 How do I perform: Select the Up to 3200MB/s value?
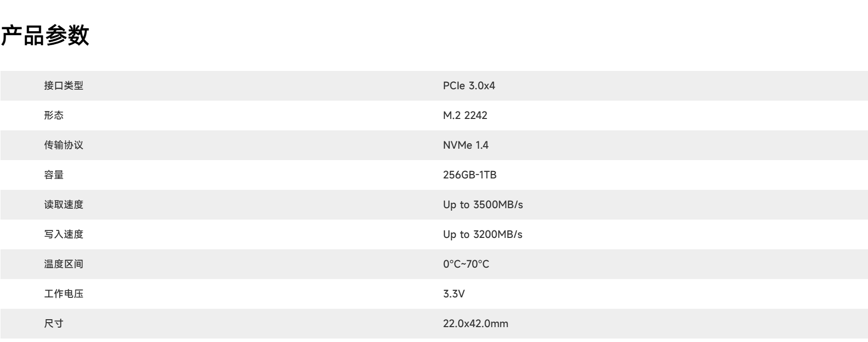(483, 234)
